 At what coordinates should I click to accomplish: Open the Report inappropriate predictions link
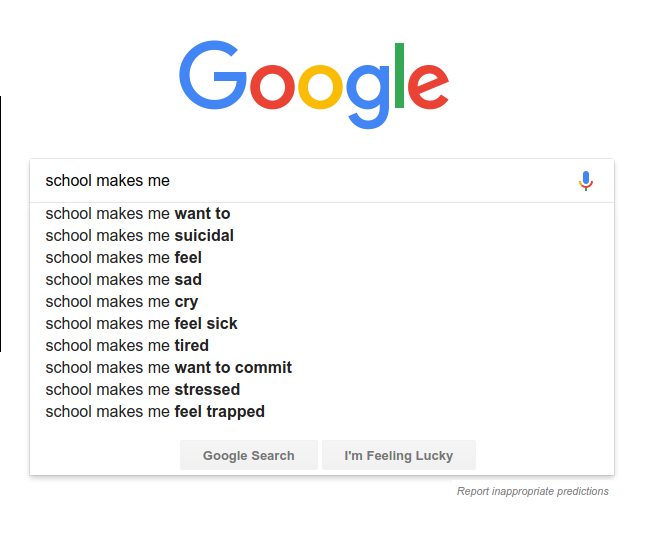click(532, 491)
